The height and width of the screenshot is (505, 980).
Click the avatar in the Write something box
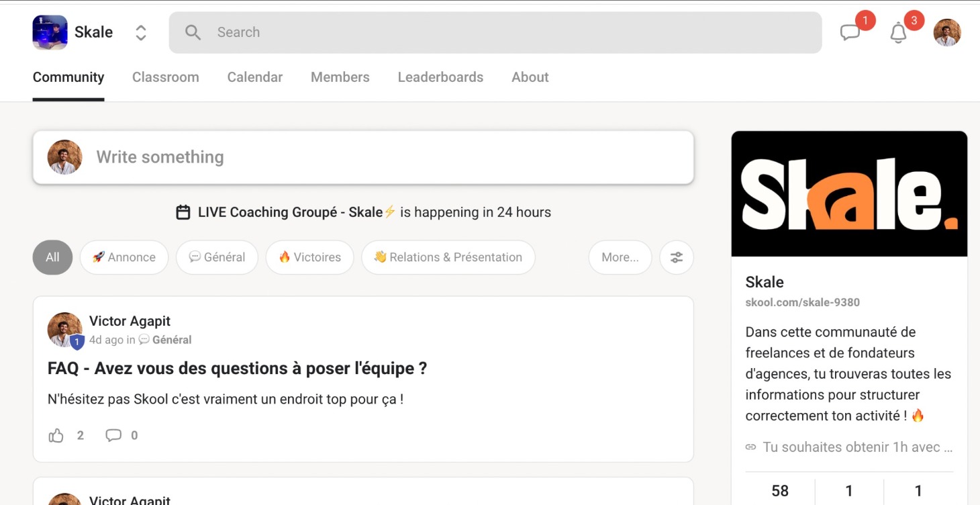64,157
